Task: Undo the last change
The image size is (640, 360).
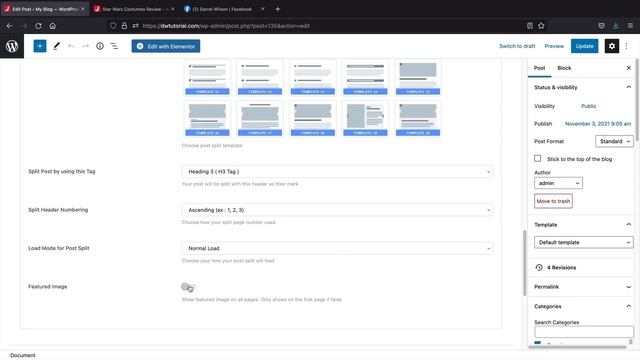Action: [71, 46]
